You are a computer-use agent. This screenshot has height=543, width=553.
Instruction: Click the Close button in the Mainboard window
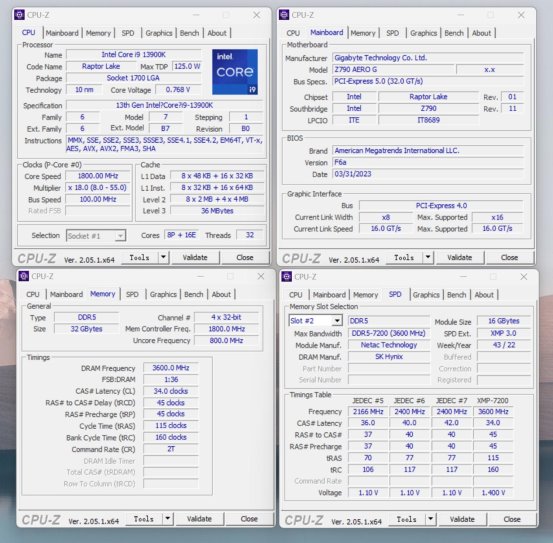[509, 257]
